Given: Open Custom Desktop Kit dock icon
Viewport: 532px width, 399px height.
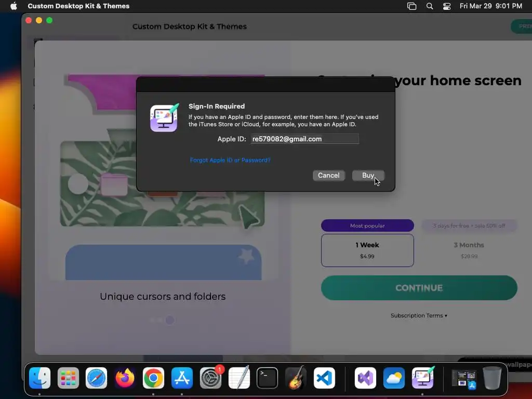Looking at the screenshot, I should pos(423,378).
